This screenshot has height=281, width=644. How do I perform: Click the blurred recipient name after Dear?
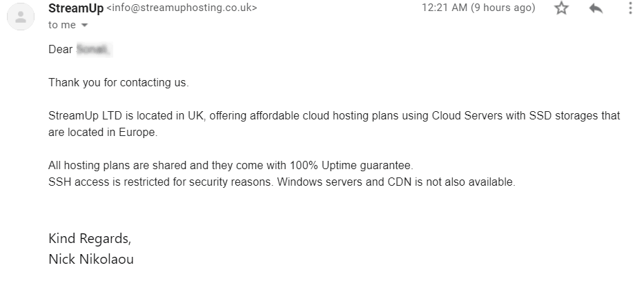click(x=94, y=50)
